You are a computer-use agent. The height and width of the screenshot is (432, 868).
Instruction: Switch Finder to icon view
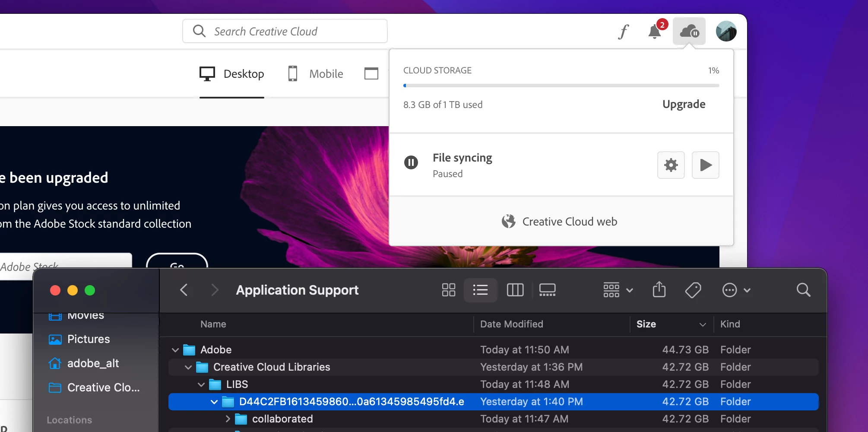(x=449, y=290)
